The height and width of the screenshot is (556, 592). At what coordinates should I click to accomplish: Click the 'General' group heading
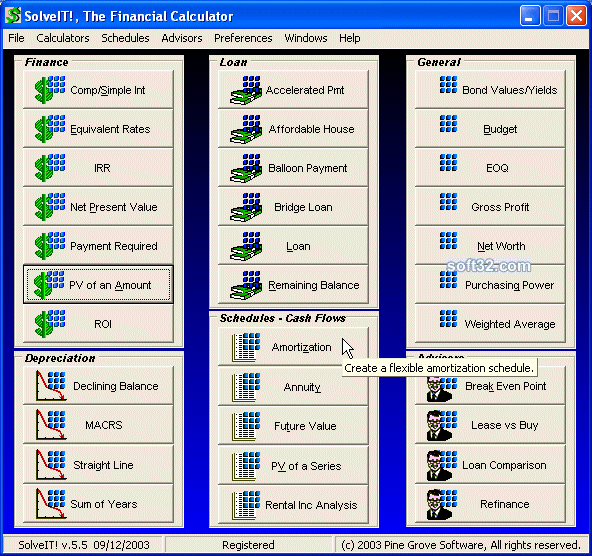click(439, 62)
